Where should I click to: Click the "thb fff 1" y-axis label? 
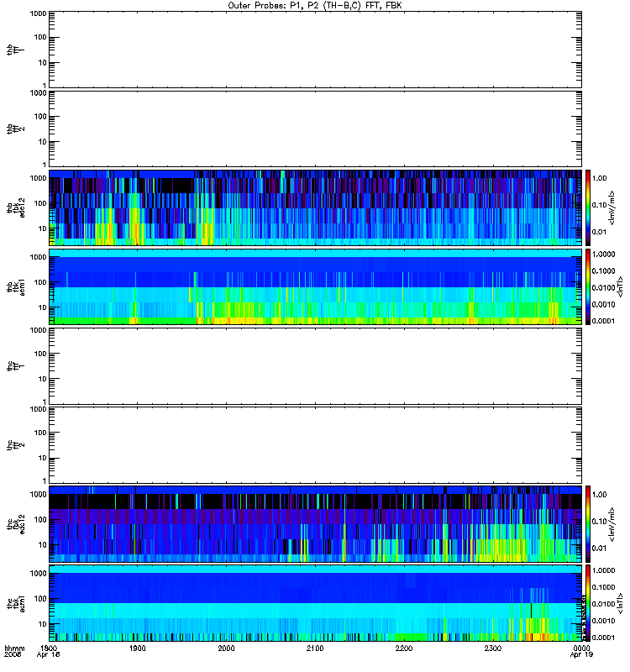[15, 50]
